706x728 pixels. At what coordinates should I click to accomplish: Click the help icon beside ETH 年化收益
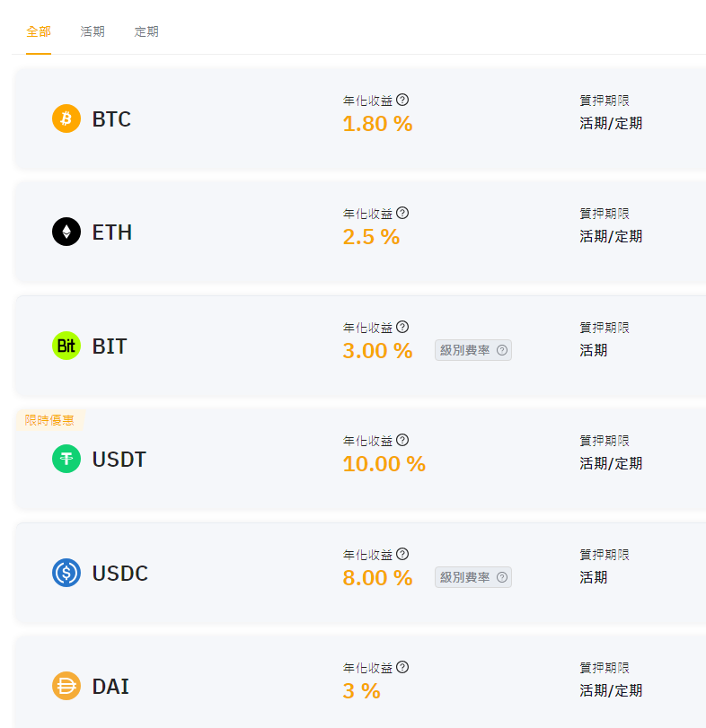point(402,213)
